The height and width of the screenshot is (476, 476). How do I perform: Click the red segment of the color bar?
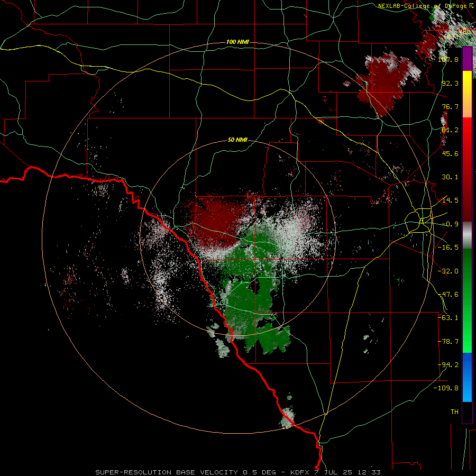(467, 169)
